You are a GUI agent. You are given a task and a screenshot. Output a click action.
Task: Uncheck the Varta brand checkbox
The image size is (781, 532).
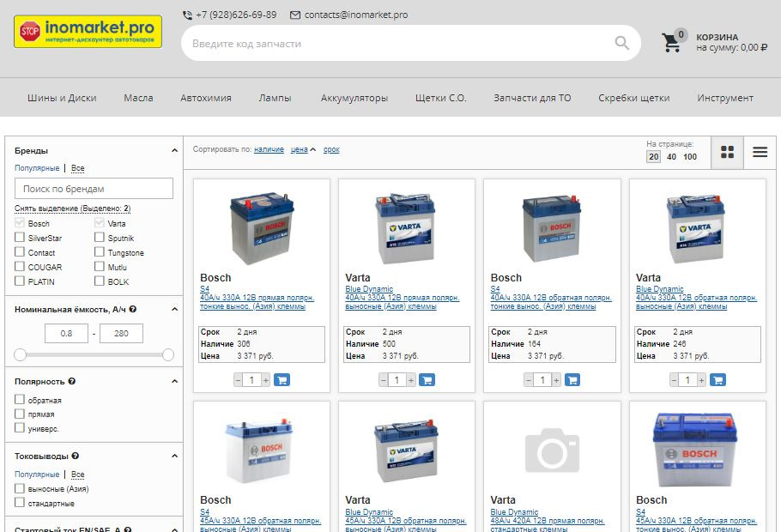coord(99,222)
